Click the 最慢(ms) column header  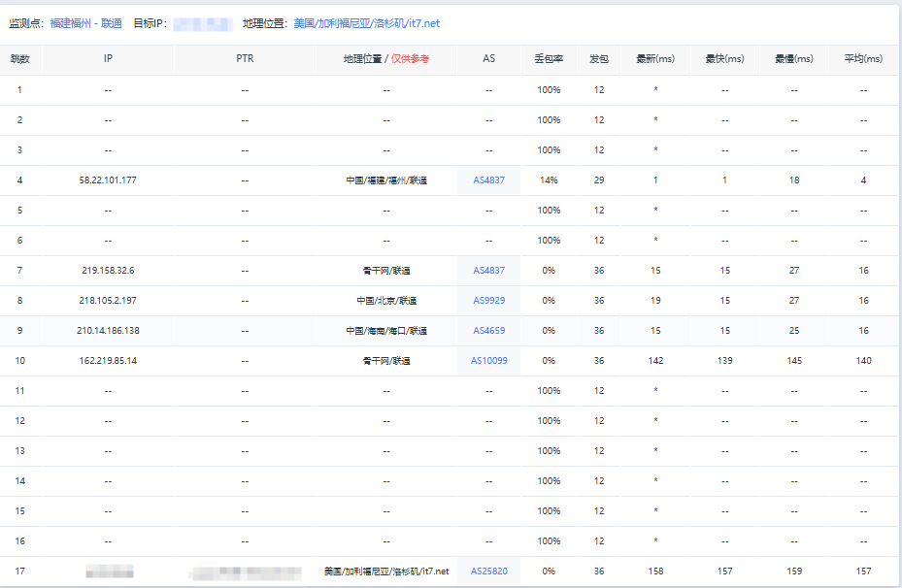794,59
